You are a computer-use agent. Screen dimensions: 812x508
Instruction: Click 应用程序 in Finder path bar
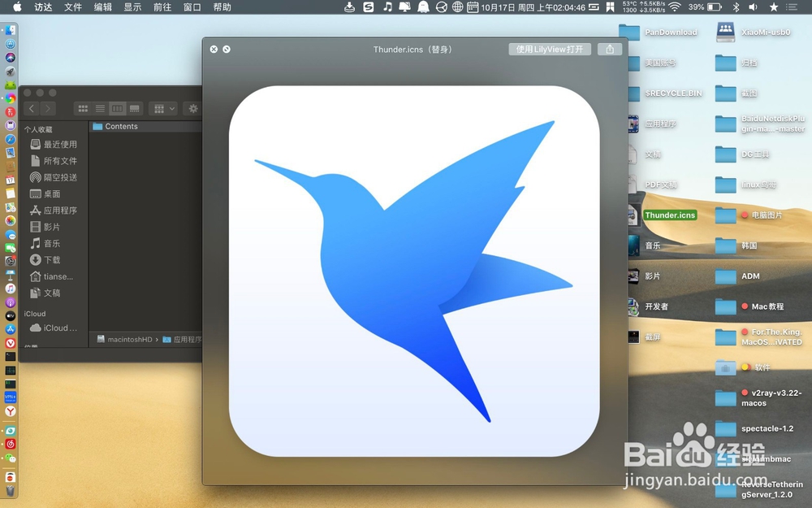pyautogui.click(x=182, y=340)
